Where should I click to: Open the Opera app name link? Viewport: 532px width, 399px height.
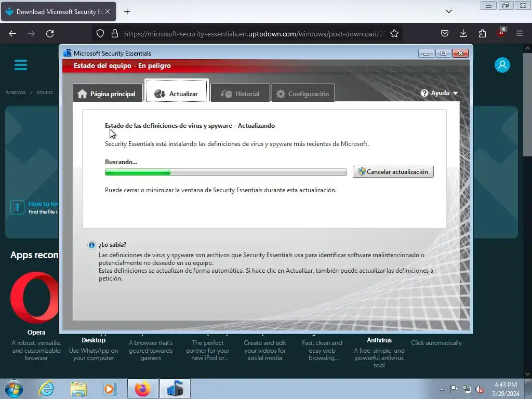(x=36, y=332)
